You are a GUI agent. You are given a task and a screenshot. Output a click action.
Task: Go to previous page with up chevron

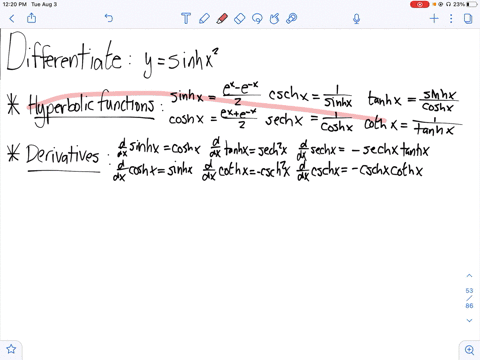tap(469, 276)
